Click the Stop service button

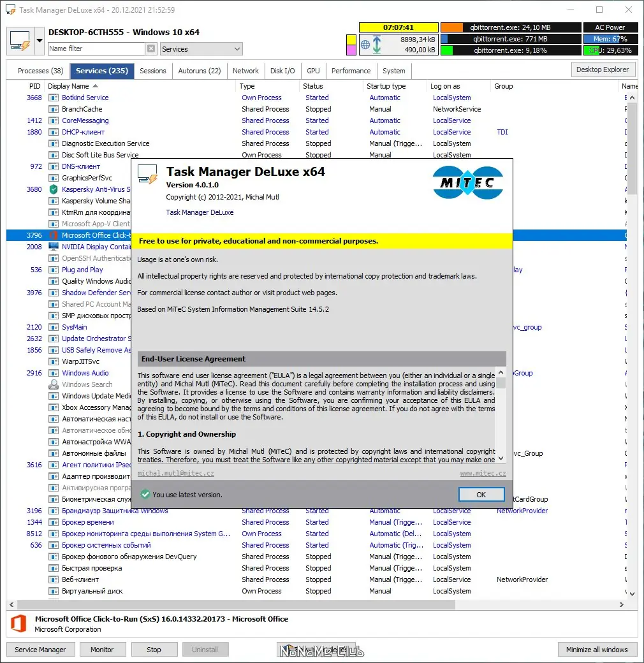coord(154,650)
